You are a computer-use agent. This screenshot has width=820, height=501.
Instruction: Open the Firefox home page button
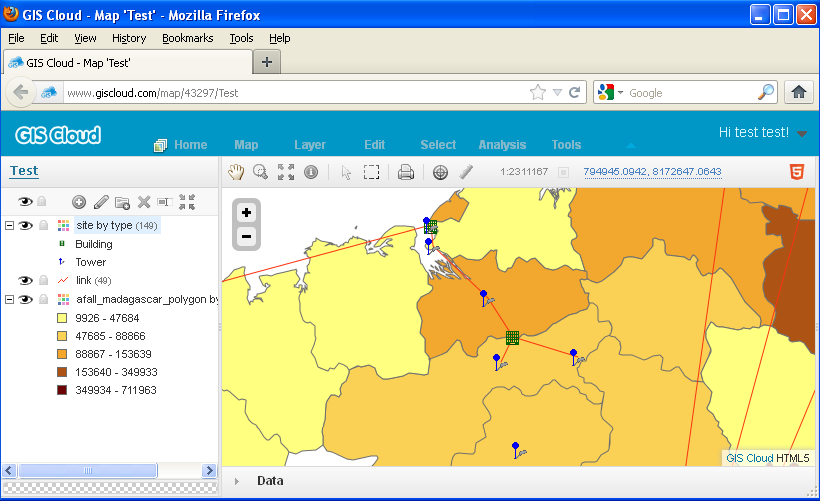[x=799, y=93]
